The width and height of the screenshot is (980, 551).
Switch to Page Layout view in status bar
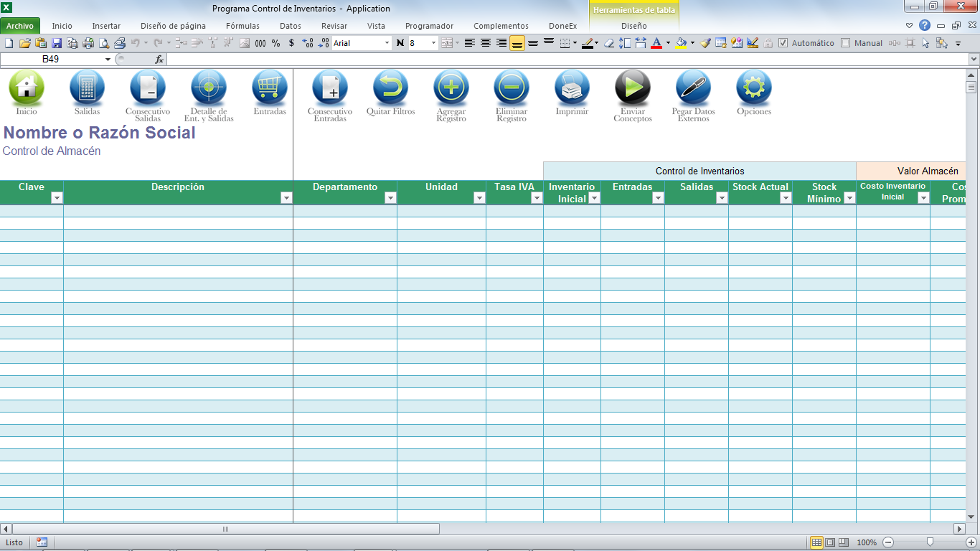pyautogui.click(x=830, y=542)
